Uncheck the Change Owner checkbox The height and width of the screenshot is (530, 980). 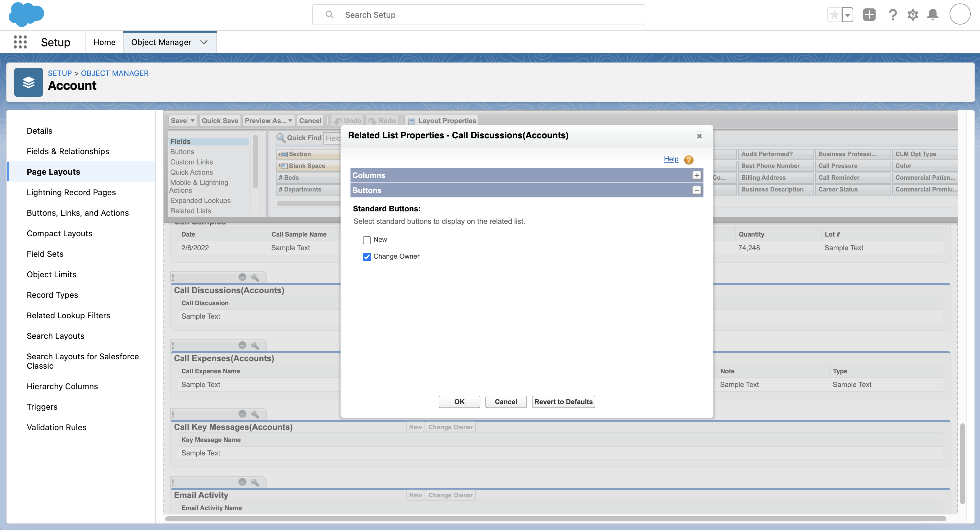[367, 257]
